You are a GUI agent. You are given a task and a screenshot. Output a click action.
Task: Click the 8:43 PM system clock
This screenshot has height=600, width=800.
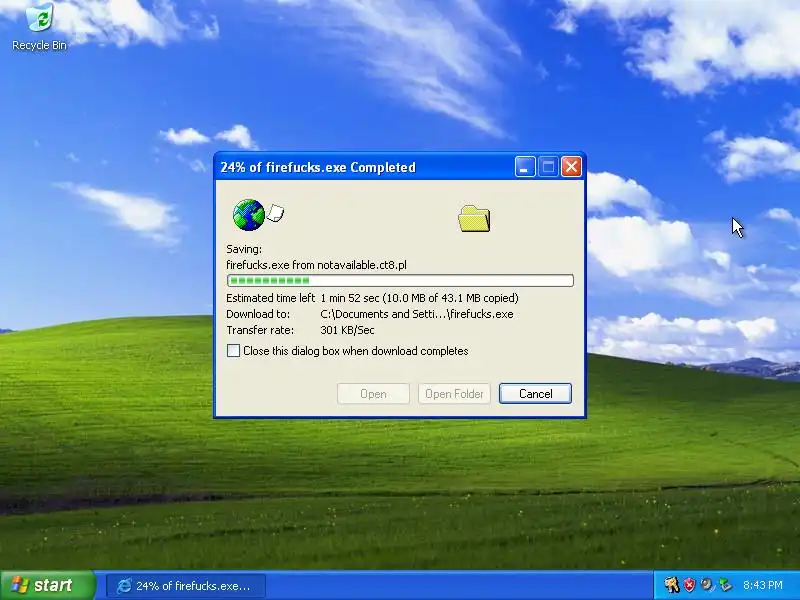coord(763,585)
